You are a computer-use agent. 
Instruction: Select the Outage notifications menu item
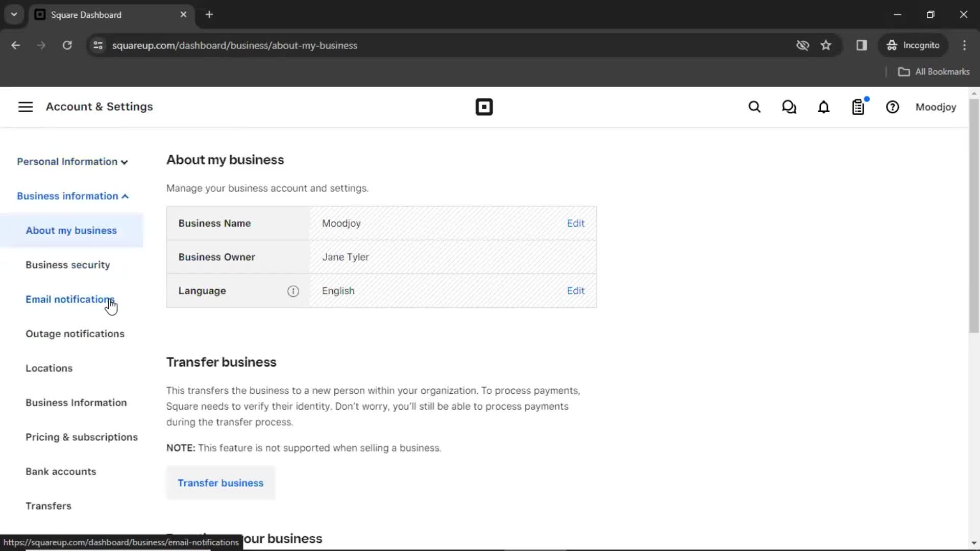coord(75,334)
